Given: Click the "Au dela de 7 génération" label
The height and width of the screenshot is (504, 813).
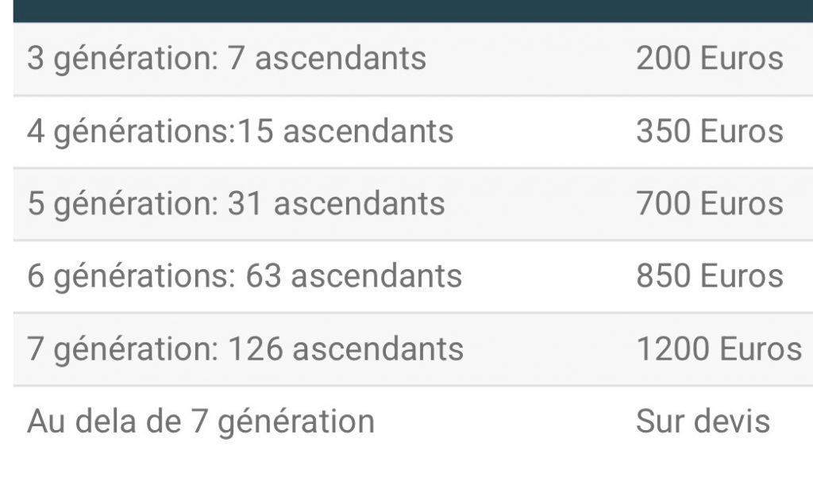Looking at the screenshot, I should pos(200,421).
